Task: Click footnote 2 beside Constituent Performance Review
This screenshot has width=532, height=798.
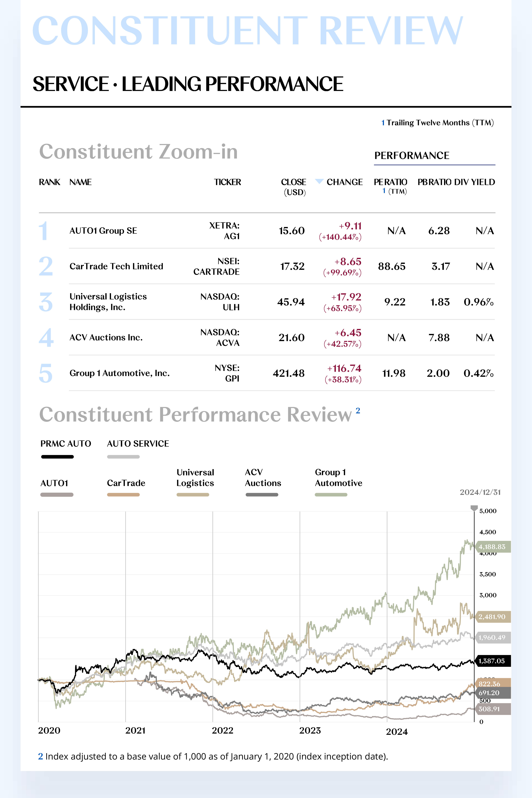Action: point(358,411)
